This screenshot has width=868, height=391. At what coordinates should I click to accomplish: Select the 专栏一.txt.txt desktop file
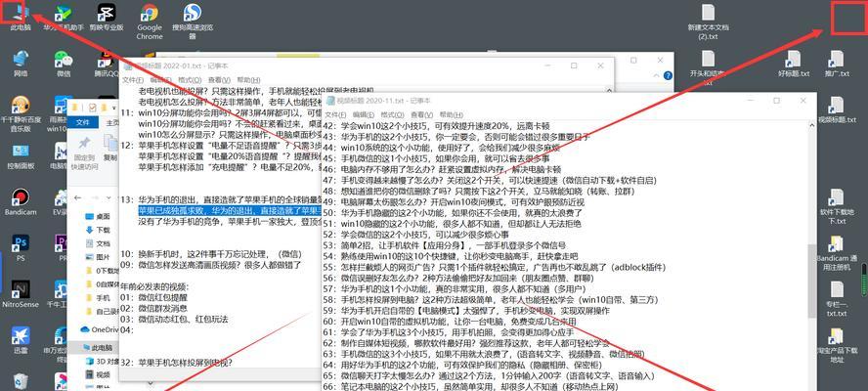[x=837, y=298]
